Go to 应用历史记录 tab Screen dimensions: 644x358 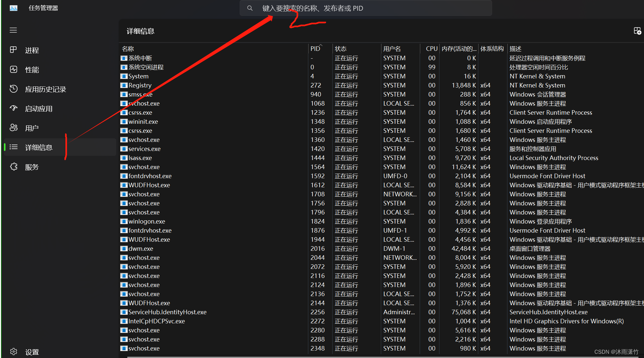(x=60, y=89)
